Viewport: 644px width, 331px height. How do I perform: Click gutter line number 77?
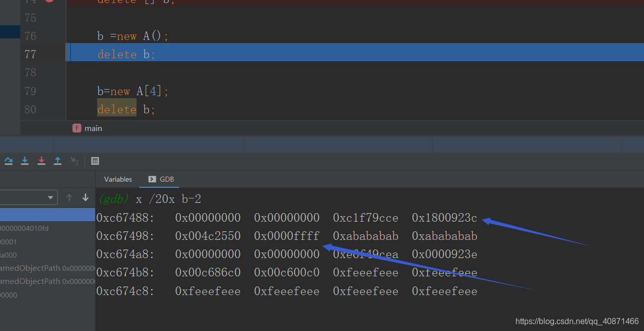tap(30, 54)
